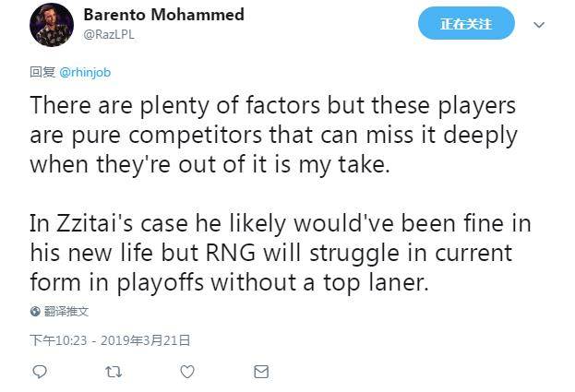This screenshot has width=575, height=392.
Task: Open the 下午10:23 timestamp permalink
Action: (57, 340)
